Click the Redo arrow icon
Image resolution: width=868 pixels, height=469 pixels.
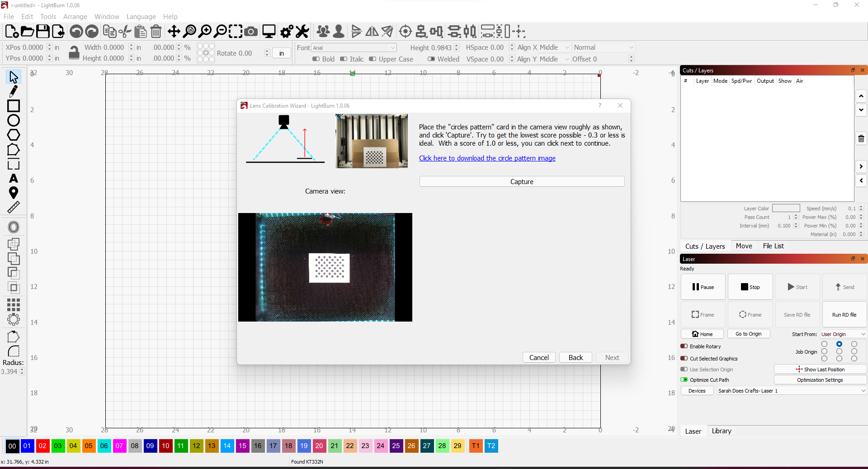click(92, 31)
